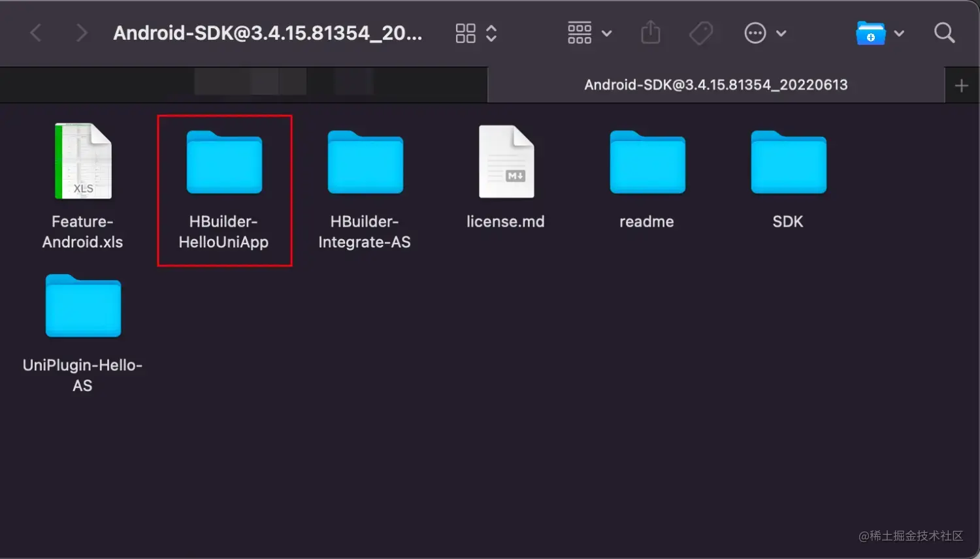Open the SDK folder
Viewport: 980px width, 559px height.
click(x=787, y=162)
